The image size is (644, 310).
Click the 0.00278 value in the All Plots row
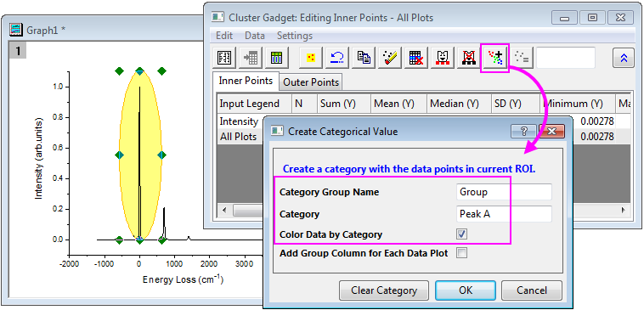coord(596,137)
